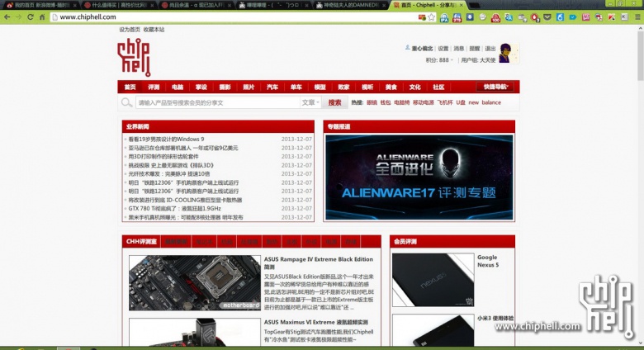Reload the page with the refresh icon

(x=31, y=17)
